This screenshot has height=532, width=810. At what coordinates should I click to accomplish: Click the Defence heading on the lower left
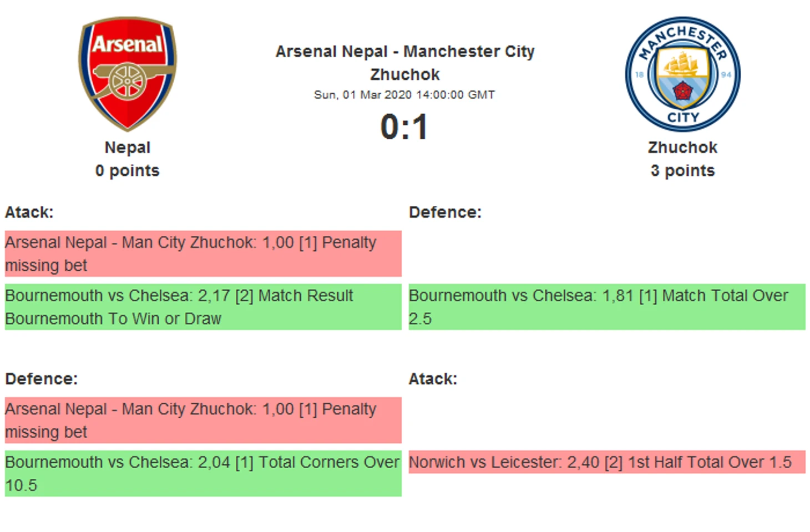coord(42,379)
